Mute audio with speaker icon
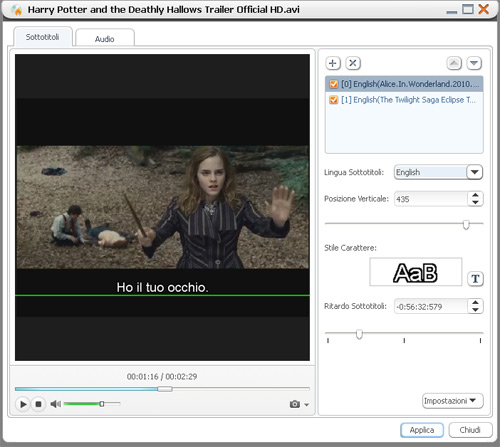The image size is (500, 447). click(55, 404)
